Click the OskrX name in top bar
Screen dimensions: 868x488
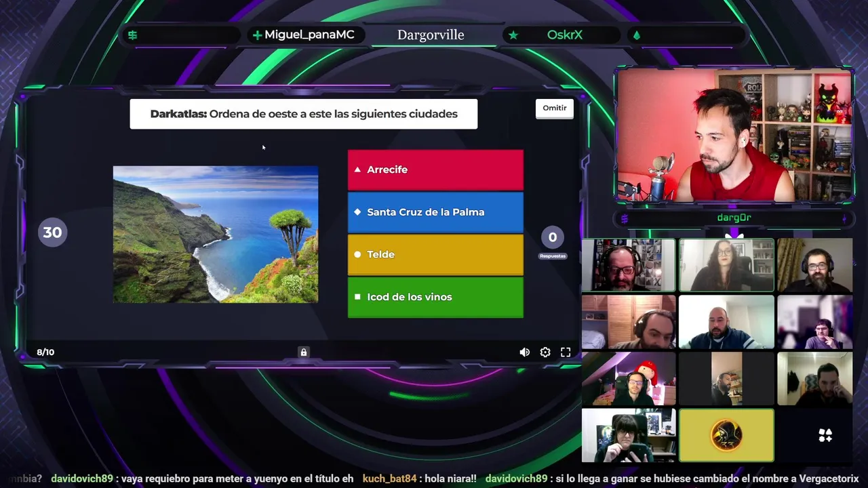pyautogui.click(x=565, y=35)
